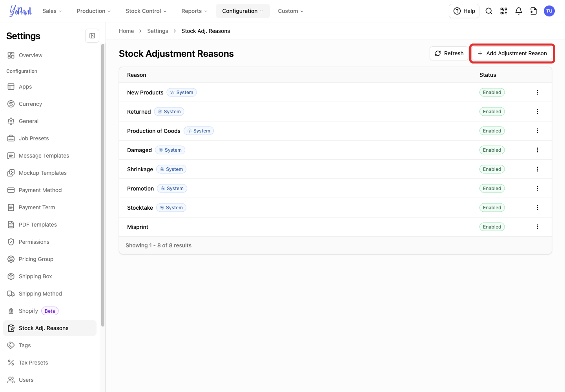Open row actions for Misprint
This screenshot has height=392, width=565.
(538, 227)
